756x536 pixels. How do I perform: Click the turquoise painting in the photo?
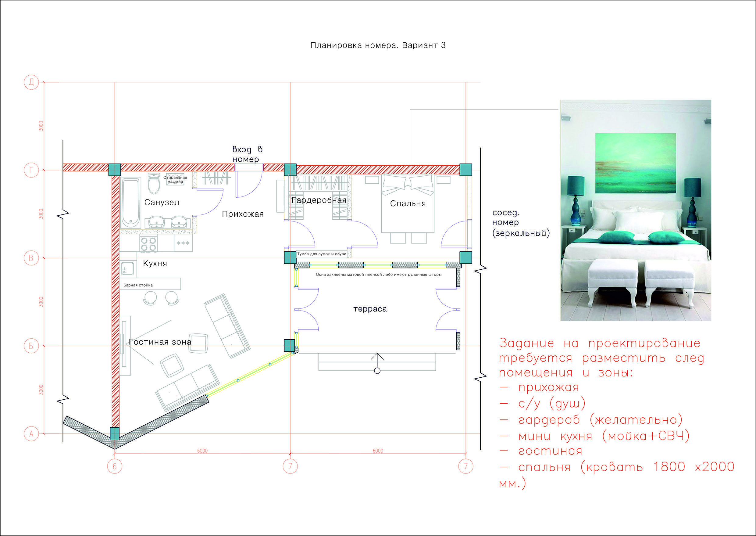[635, 163]
